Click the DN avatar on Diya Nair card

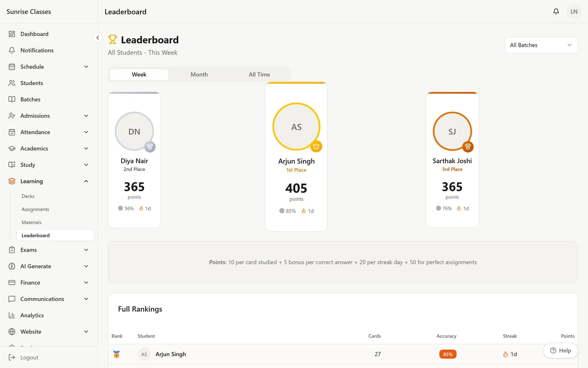tap(134, 131)
